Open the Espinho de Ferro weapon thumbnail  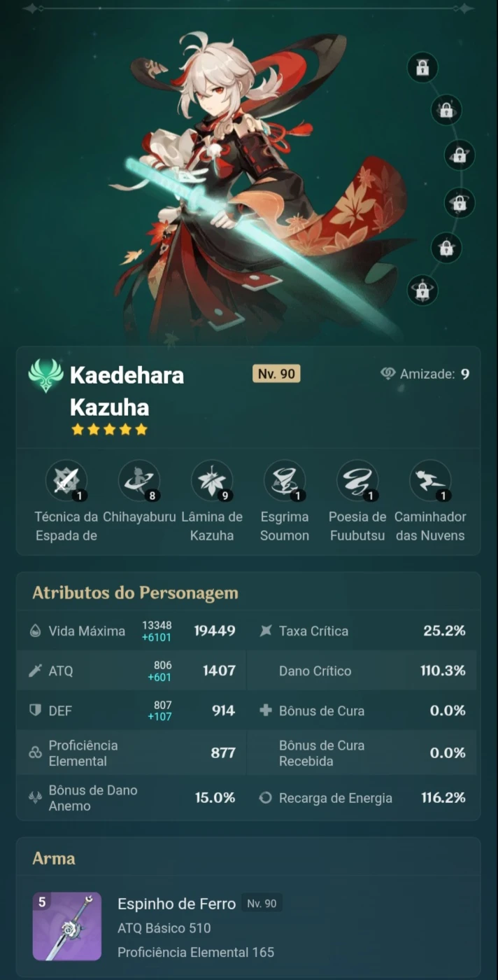click(x=67, y=926)
